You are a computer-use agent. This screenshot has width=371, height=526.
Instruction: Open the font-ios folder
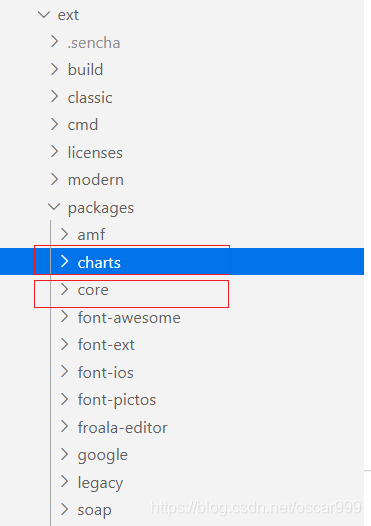(x=106, y=372)
